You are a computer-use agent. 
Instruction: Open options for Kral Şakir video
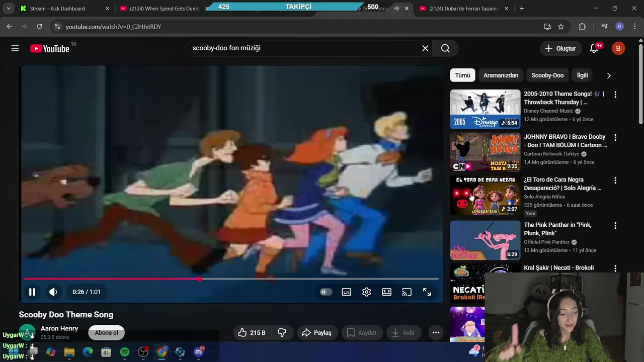click(x=615, y=268)
